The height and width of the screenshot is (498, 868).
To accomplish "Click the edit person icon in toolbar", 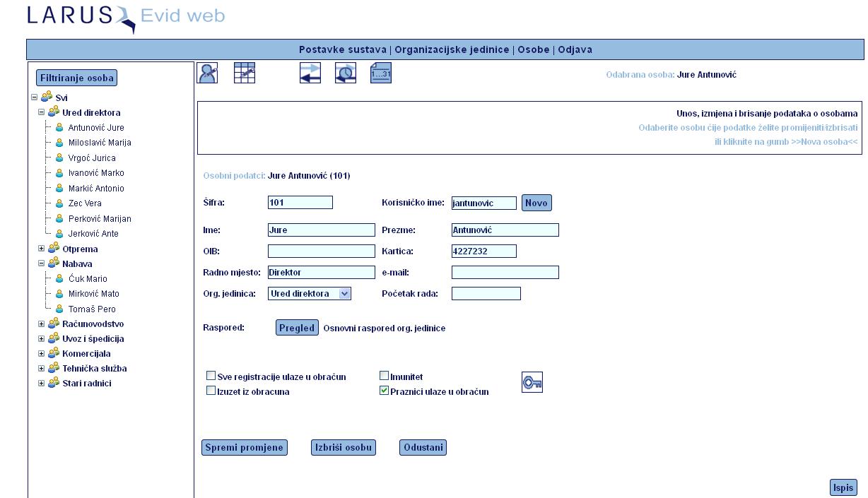I will pyautogui.click(x=207, y=73).
